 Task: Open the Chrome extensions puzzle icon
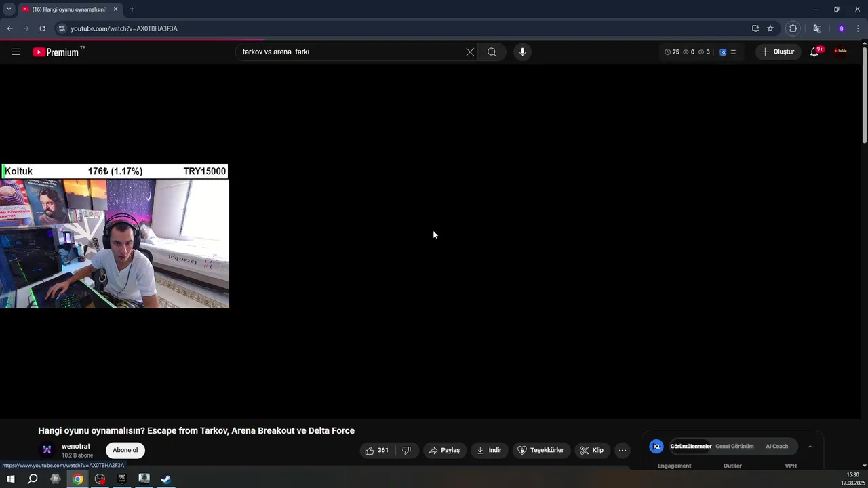793,28
